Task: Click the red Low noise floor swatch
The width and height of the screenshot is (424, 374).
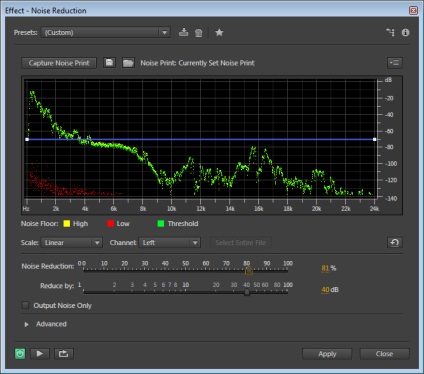Action: click(110, 224)
